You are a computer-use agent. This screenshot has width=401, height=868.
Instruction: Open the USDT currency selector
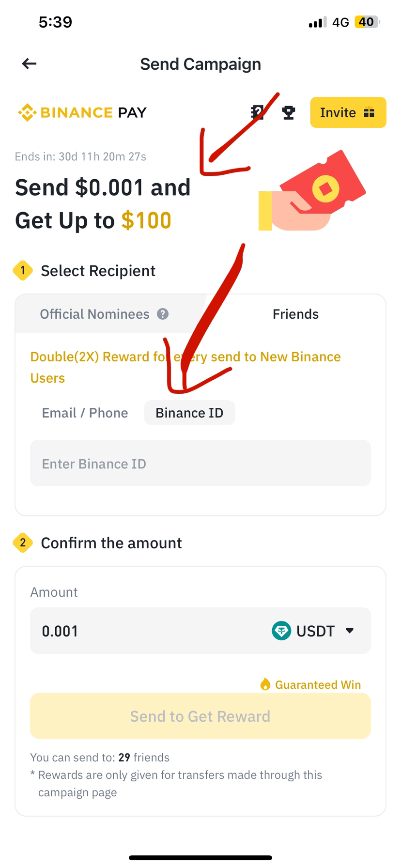click(x=314, y=631)
